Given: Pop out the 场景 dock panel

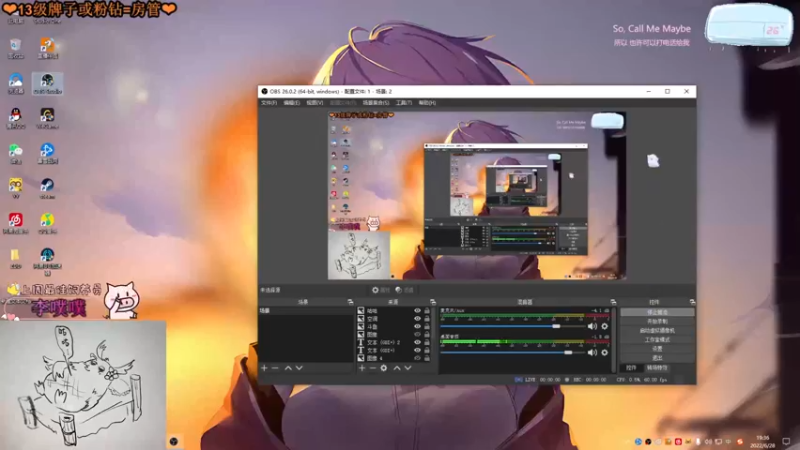Looking at the screenshot, I should [351, 302].
